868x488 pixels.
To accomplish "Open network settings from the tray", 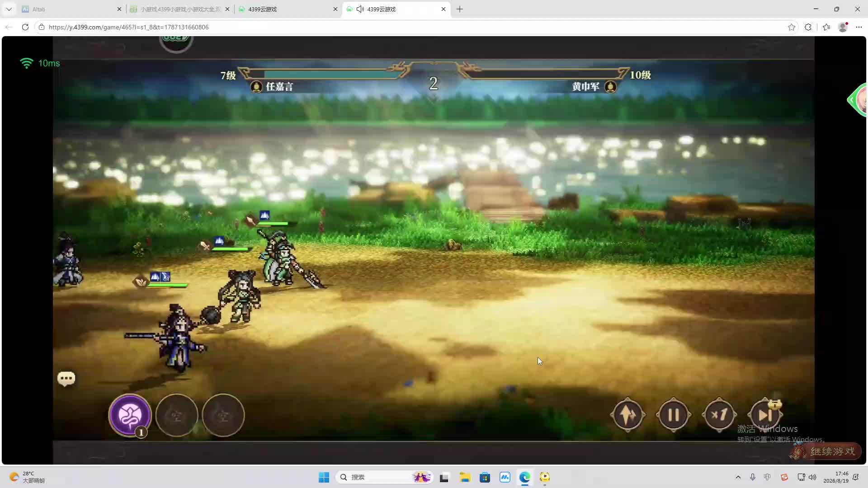I will coord(801,477).
